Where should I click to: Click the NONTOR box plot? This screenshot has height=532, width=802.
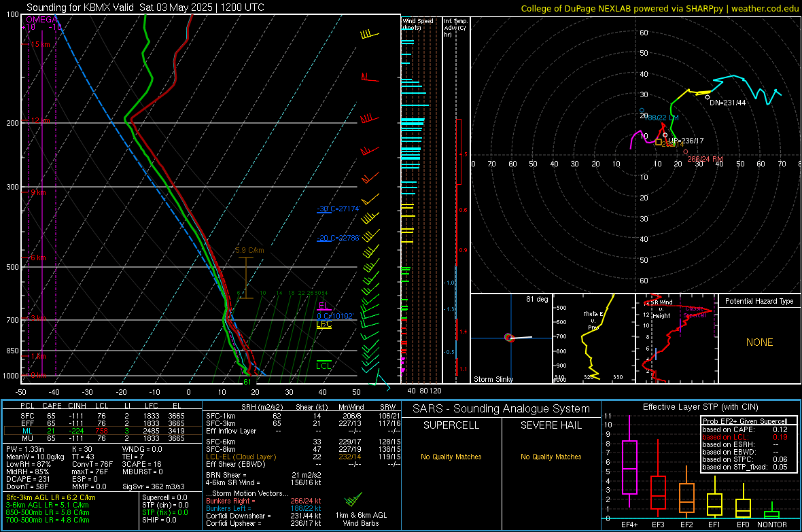(x=771, y=512)
